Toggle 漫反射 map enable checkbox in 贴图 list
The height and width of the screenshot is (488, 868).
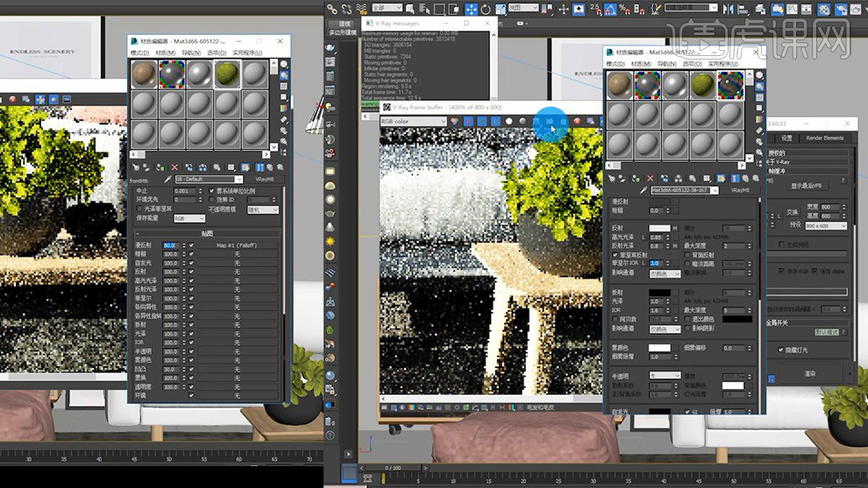coord(191,245)
